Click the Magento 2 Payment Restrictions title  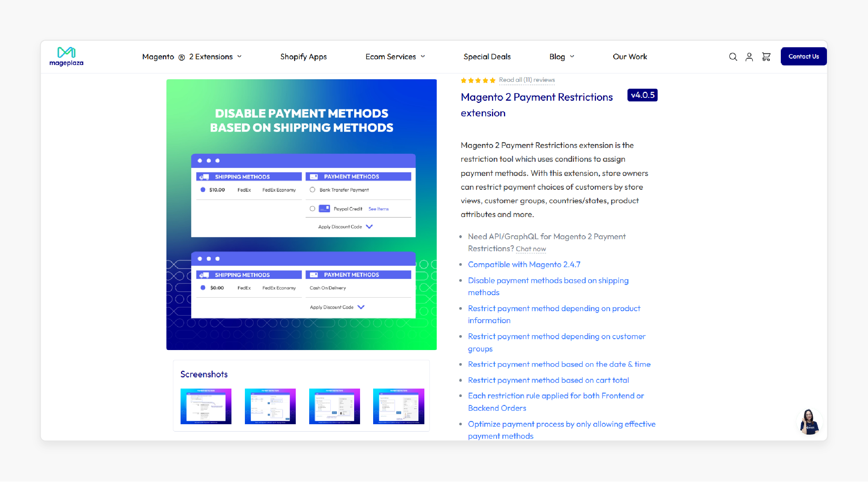tap(537, 105)
